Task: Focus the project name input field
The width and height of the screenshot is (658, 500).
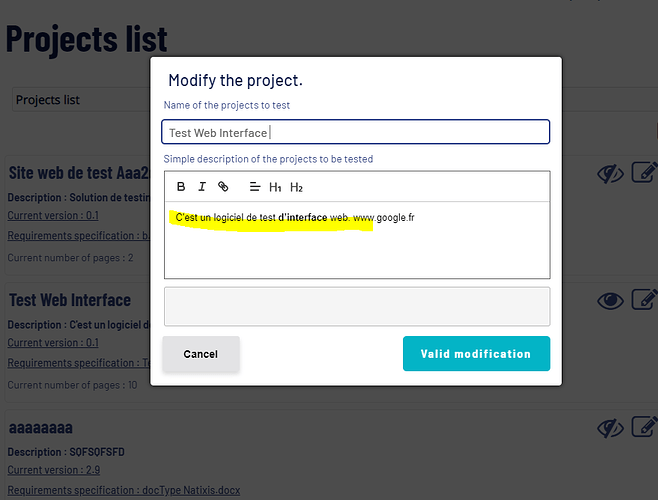Action: (355, 132)
